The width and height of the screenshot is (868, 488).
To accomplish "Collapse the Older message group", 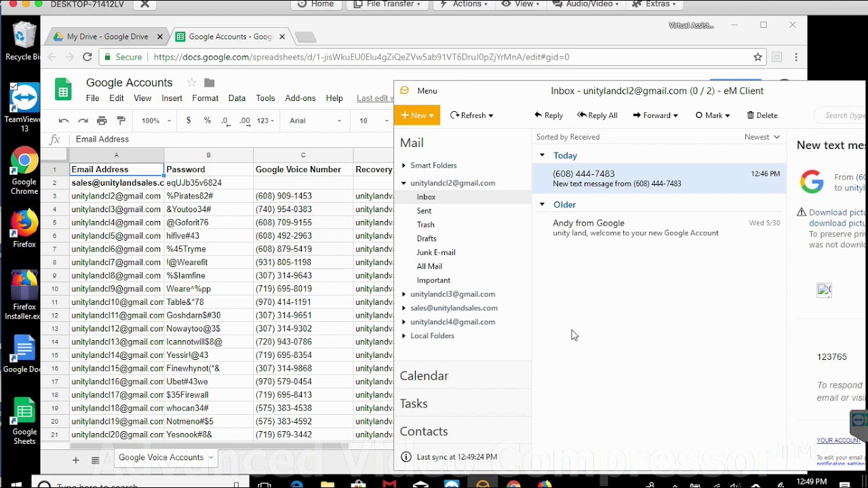I will click(x=542, y=204).
